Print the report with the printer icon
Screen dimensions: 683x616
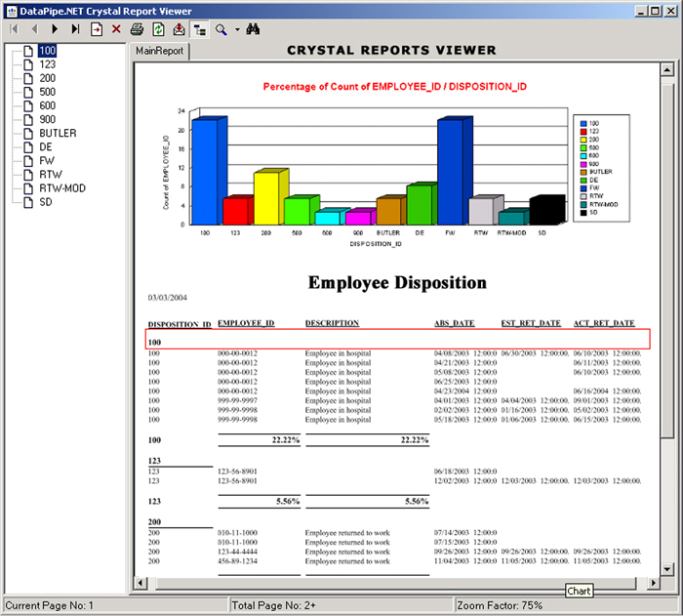coord(137,29)
